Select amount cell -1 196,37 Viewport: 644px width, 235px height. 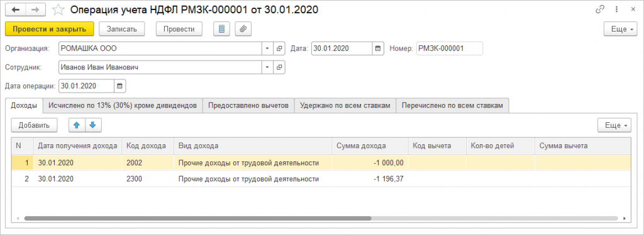(370, 179)
